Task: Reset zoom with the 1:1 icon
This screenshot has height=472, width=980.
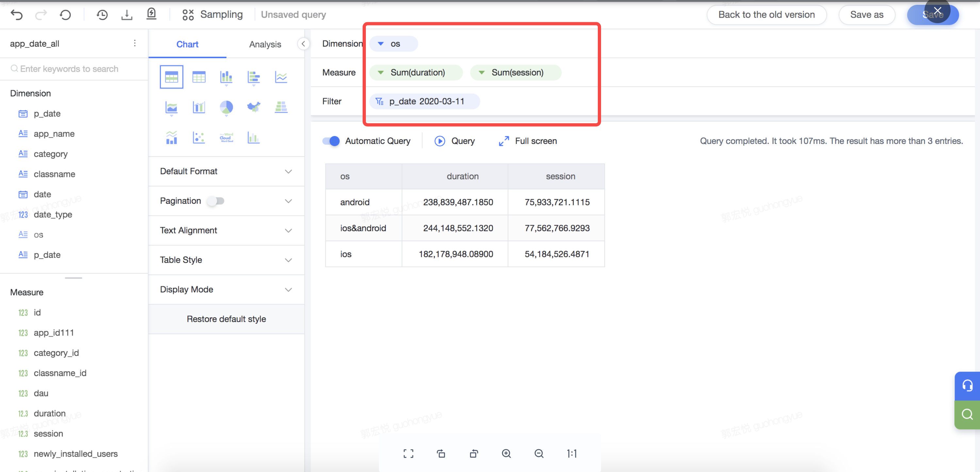Action: click(x=572, y=453)
